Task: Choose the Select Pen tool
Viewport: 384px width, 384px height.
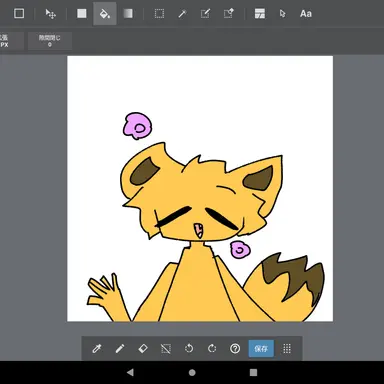Action: [205, 14]
